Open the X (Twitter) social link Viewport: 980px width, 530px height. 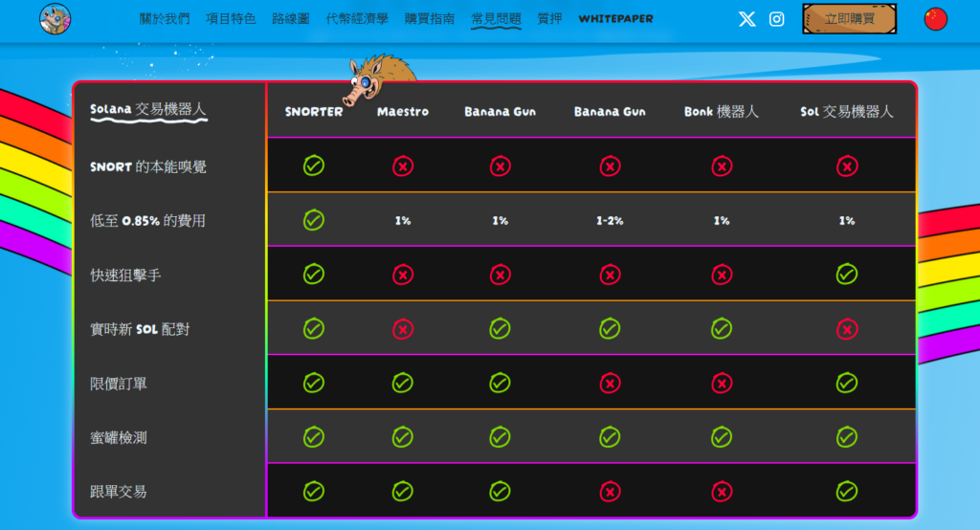[746, 19]
